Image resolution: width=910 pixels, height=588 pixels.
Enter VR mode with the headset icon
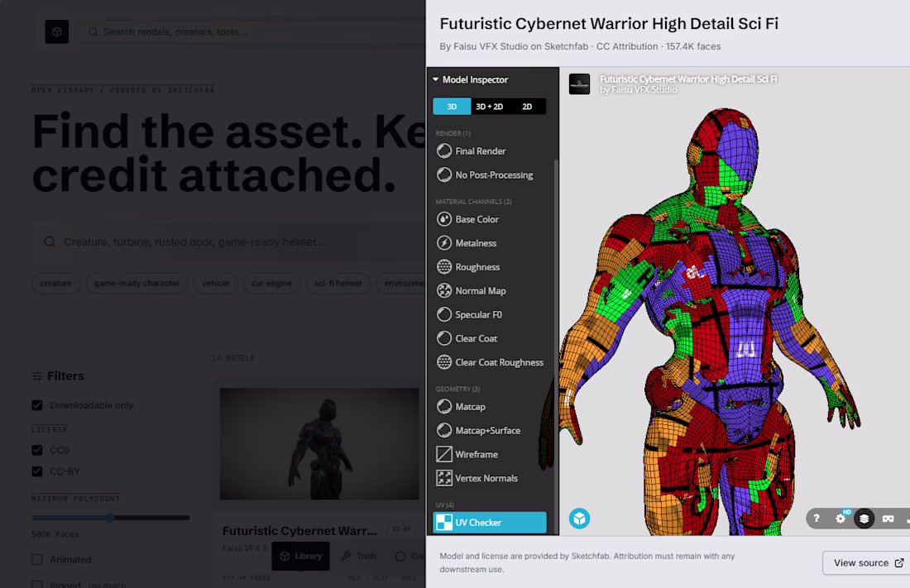tap(888, 519)
